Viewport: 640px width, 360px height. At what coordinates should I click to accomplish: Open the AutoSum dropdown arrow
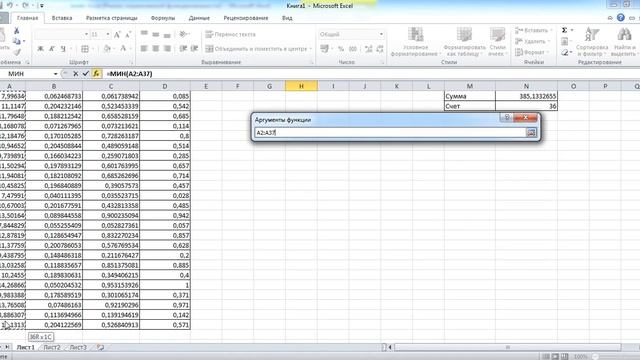click(x=572, y=30)
